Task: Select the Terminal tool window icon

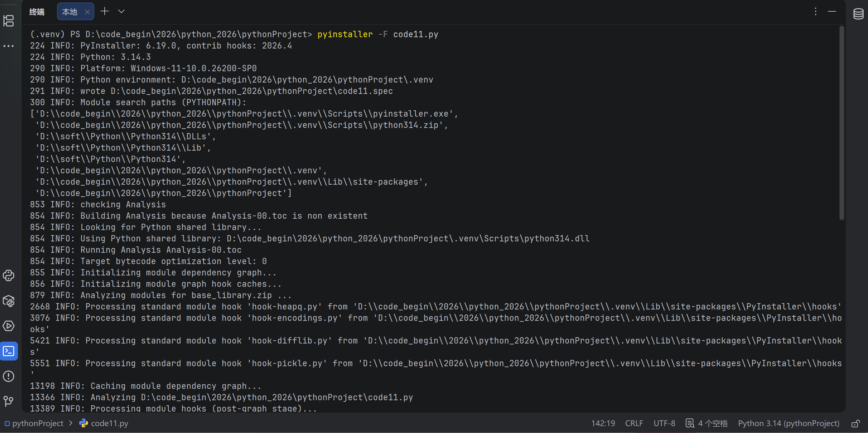Action: point(9,351)
